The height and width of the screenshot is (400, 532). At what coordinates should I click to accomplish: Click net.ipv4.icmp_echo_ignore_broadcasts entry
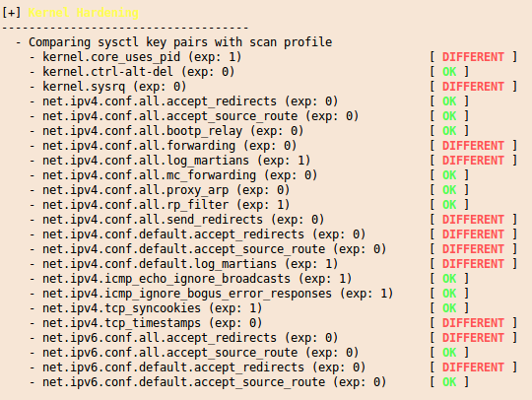(x=197, y=279)
